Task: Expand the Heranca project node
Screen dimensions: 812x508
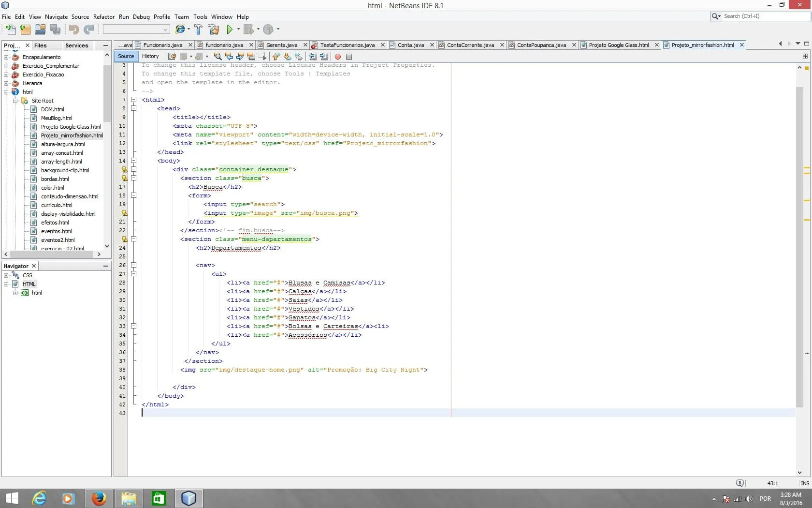Action: [6, 83]
